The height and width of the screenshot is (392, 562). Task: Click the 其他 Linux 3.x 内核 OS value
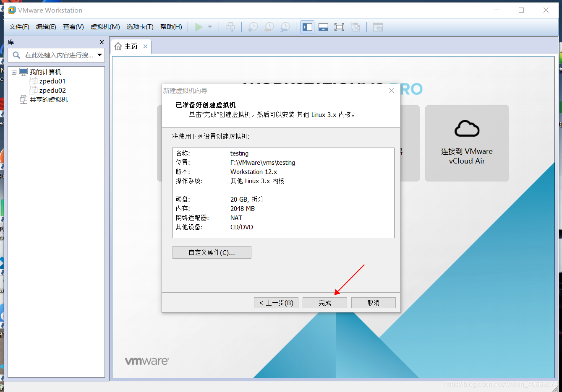pyautogui.click(x=257, y=181)
